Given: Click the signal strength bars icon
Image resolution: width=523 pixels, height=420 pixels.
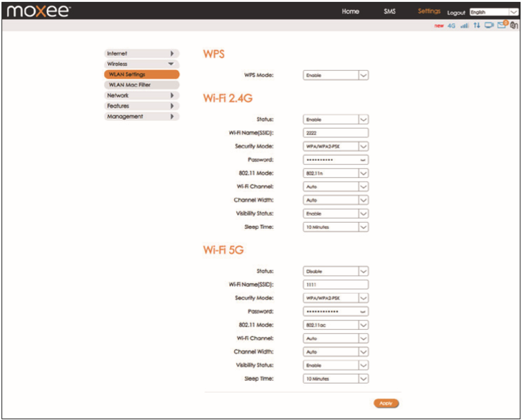Looking at the screenshot, I should click(x=465, y=25).
